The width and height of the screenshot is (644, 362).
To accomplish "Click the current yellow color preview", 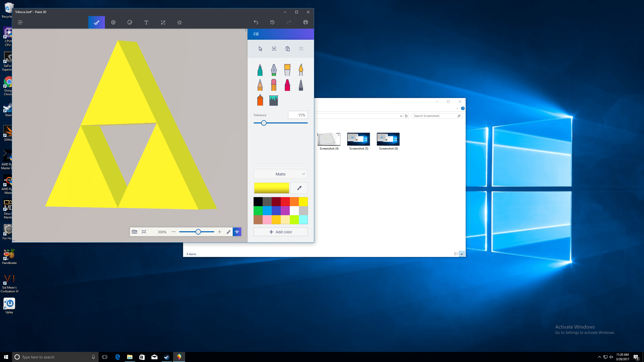I will 272,188.
